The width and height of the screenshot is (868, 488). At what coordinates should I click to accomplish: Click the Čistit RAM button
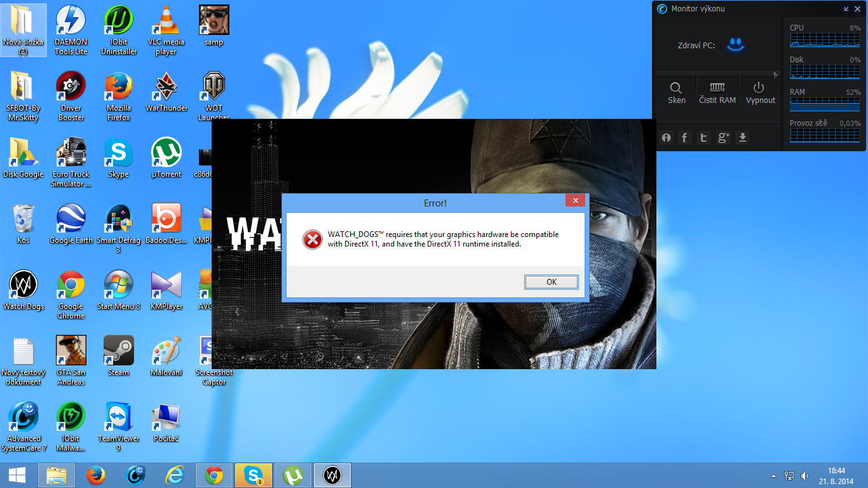pos(717,92)
